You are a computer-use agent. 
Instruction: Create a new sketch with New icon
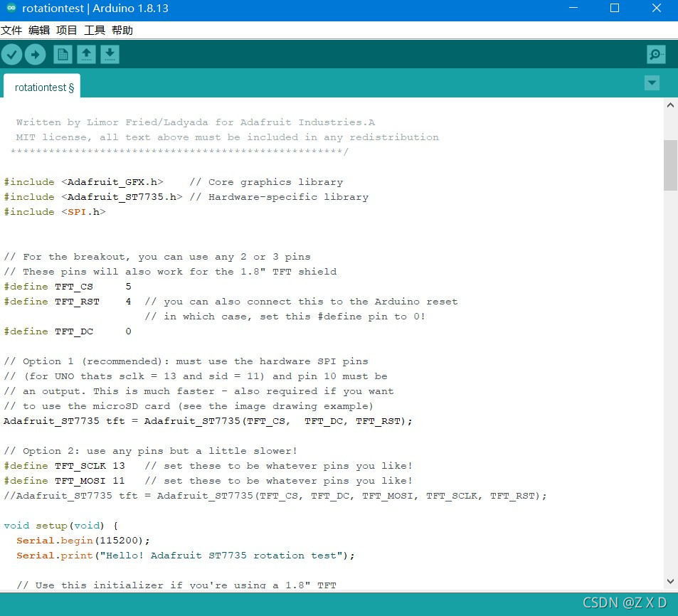[x=63, y=55]
